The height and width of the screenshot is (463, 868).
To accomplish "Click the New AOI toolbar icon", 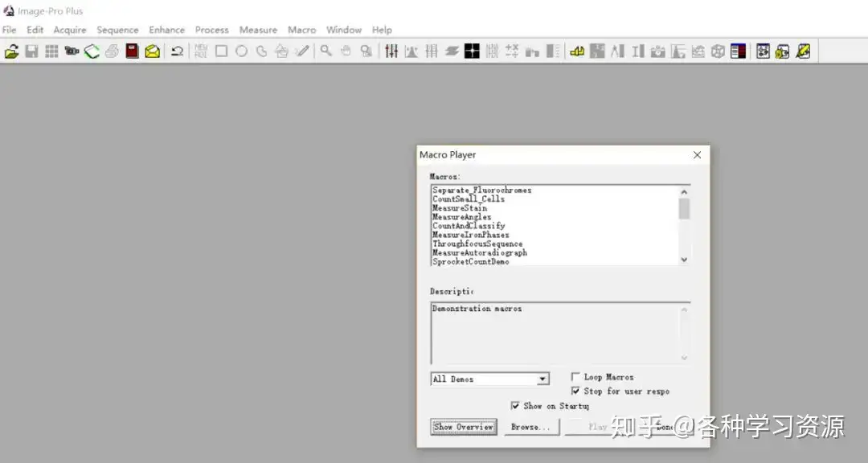I will pyautogui.click(x=201, y=51).
